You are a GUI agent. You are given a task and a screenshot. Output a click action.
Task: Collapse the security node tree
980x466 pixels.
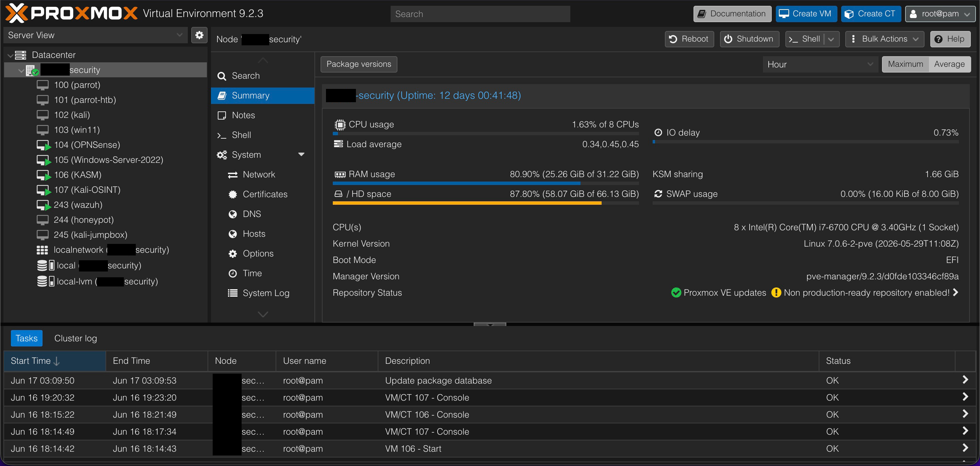click(21, 71)
